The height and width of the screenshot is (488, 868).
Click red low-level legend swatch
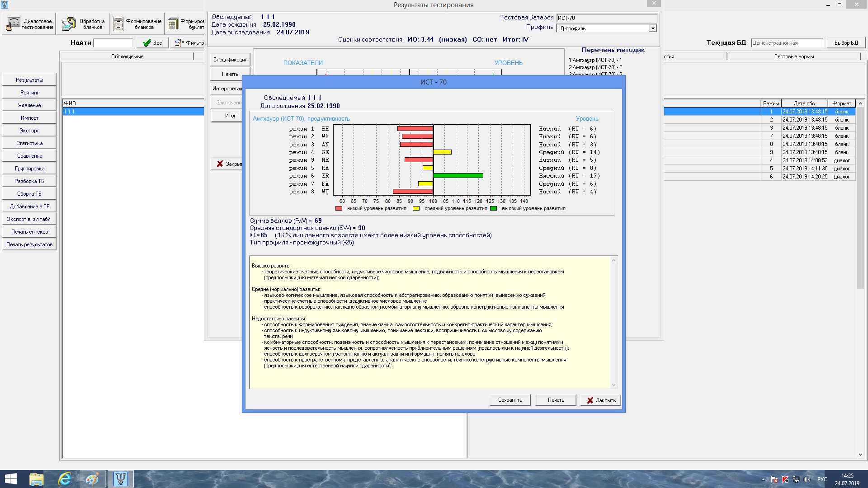(x=339, y=209)
